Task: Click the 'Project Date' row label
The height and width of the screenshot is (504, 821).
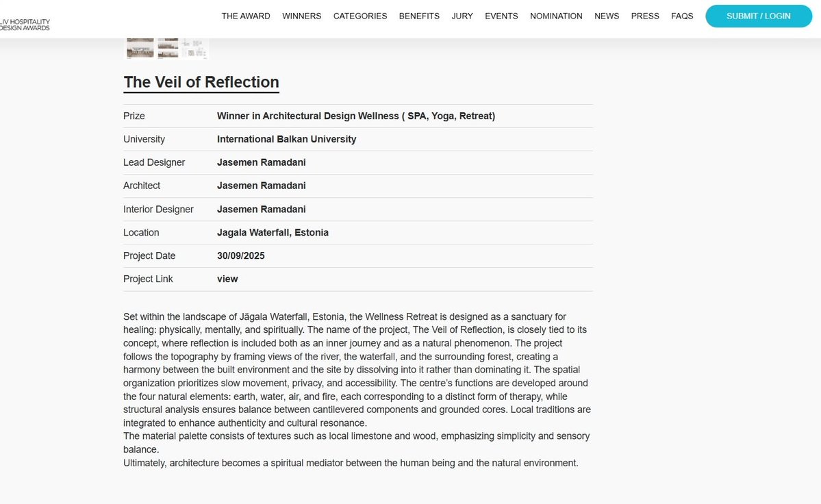Action: point(149,256)
